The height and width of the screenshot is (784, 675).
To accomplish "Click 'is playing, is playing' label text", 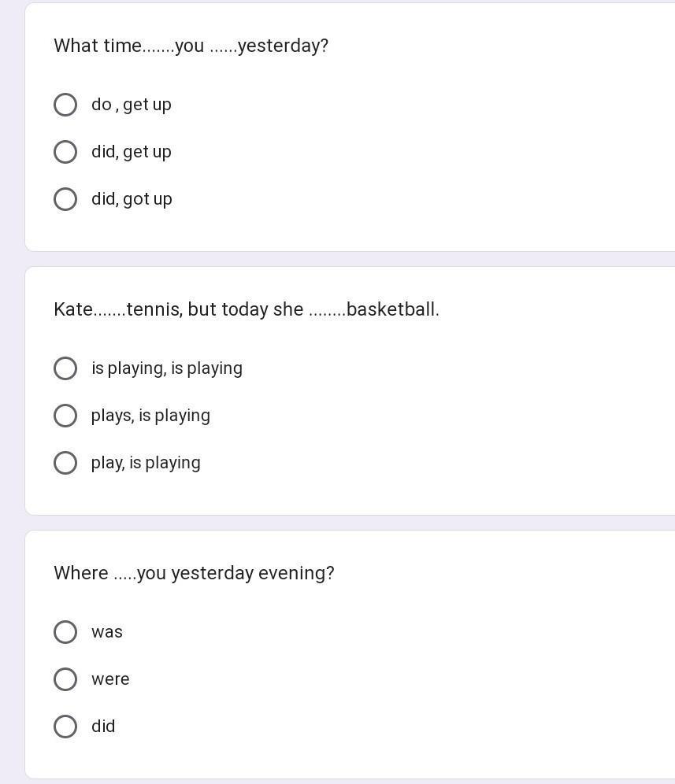I will (x=167, y=368).
